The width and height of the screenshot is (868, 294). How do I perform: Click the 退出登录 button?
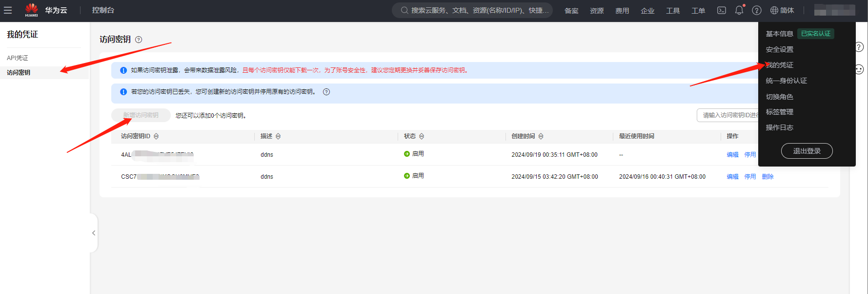[x=807, y=151]
